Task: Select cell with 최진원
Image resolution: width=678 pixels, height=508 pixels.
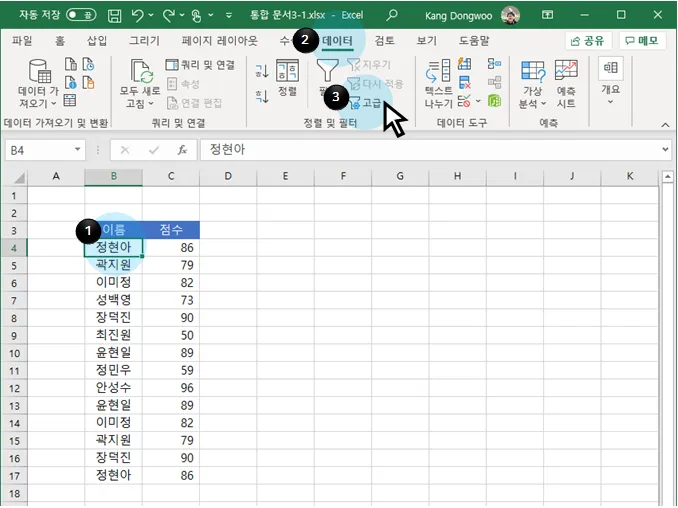Action: tap(114, 335)
